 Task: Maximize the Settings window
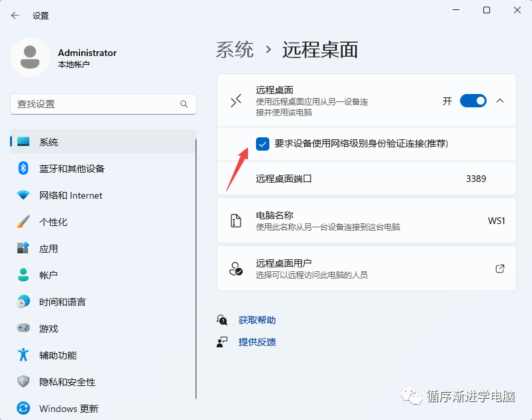click(487, 10)
